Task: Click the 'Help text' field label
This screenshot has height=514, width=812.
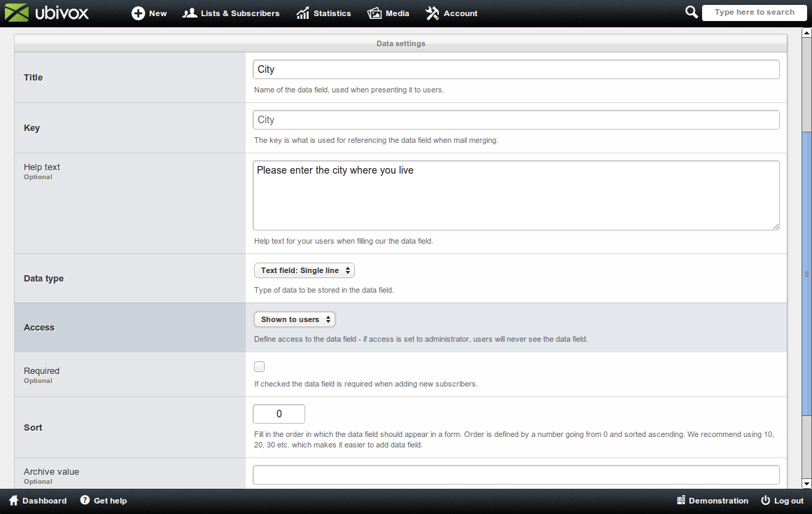Action: 42,167
